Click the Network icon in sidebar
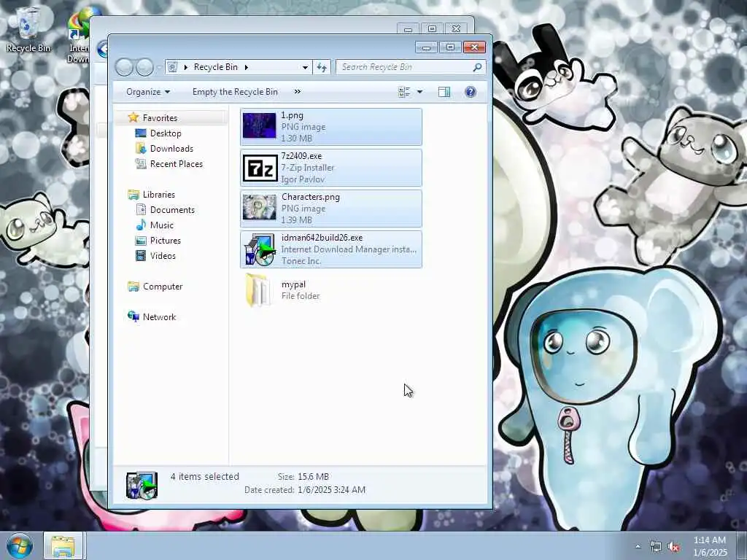Image resolution: width=747 pixels, height=560 pixels. tap(133, 316)
